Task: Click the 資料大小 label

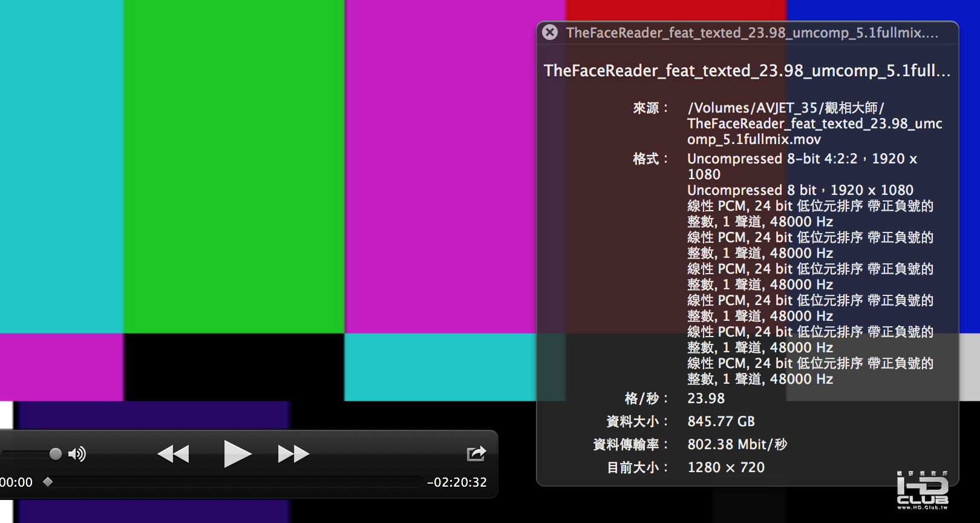Action: click(638, 421)
